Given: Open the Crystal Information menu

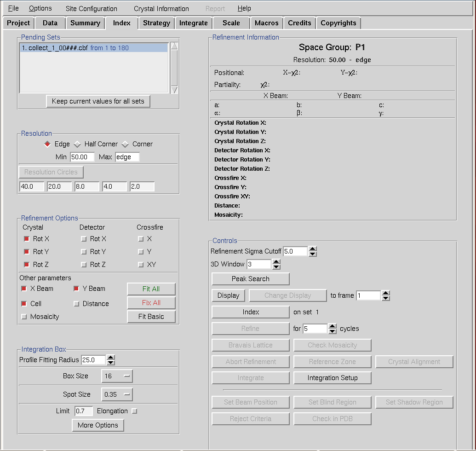Looking at the screenshot, I should coord(161,9).
